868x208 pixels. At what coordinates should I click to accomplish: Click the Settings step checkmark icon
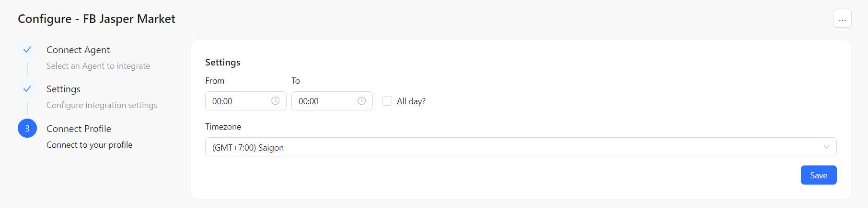[x=27, y=89]
